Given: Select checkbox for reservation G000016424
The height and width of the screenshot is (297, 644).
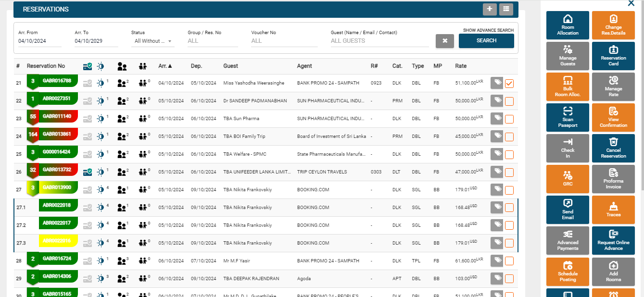Looking at the screenshot, I should coord(509,155).
